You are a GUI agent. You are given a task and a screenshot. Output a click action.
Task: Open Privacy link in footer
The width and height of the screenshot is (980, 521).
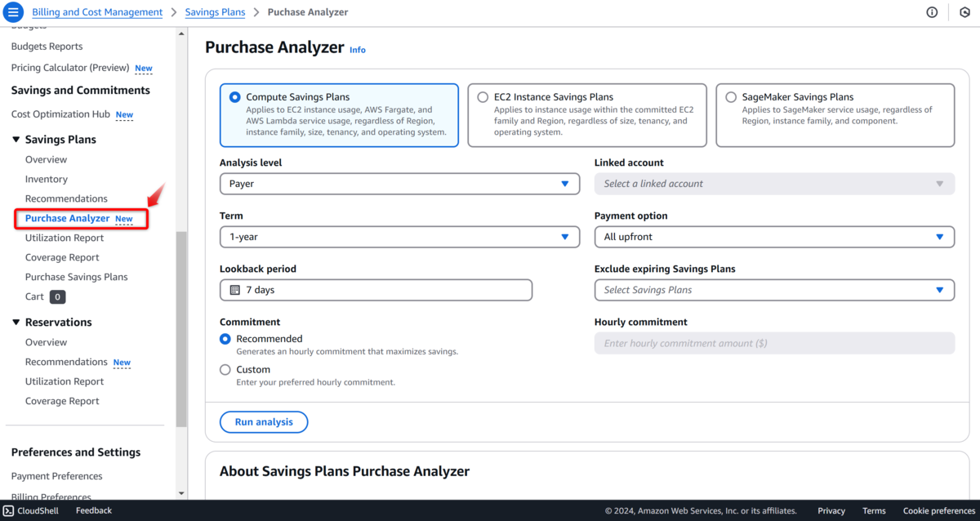831,510
